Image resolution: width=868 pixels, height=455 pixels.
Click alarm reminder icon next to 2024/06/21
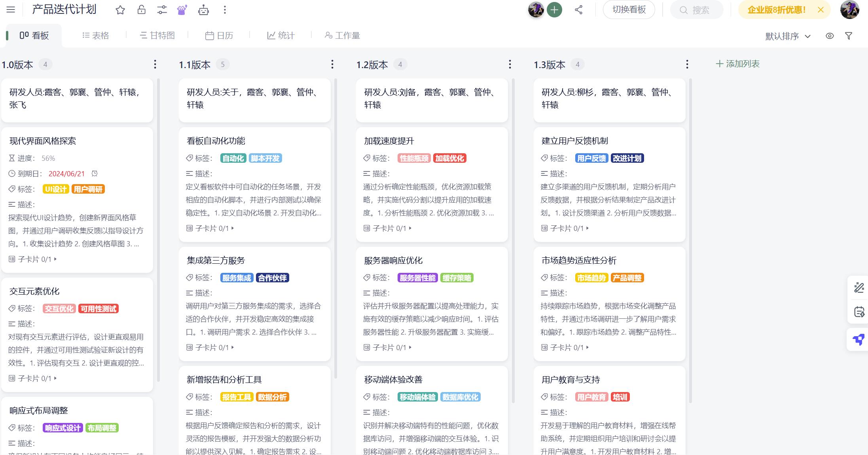pos(95,173)
